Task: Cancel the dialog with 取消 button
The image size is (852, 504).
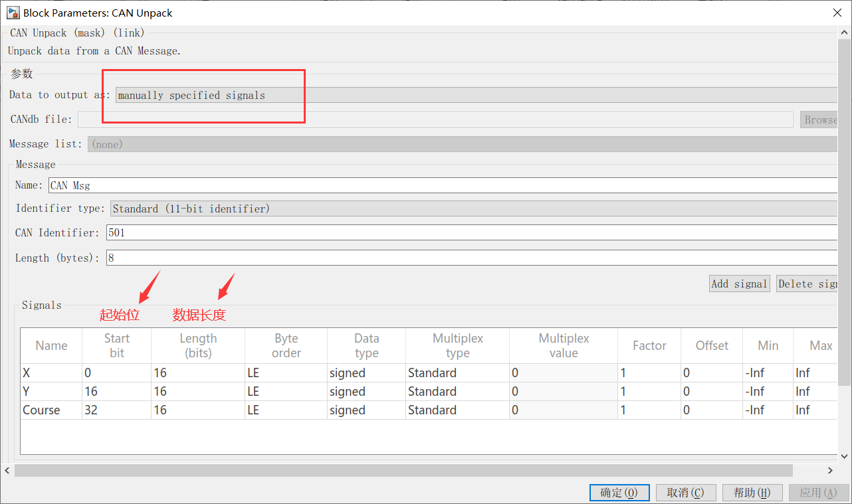Action: (686, 492)
